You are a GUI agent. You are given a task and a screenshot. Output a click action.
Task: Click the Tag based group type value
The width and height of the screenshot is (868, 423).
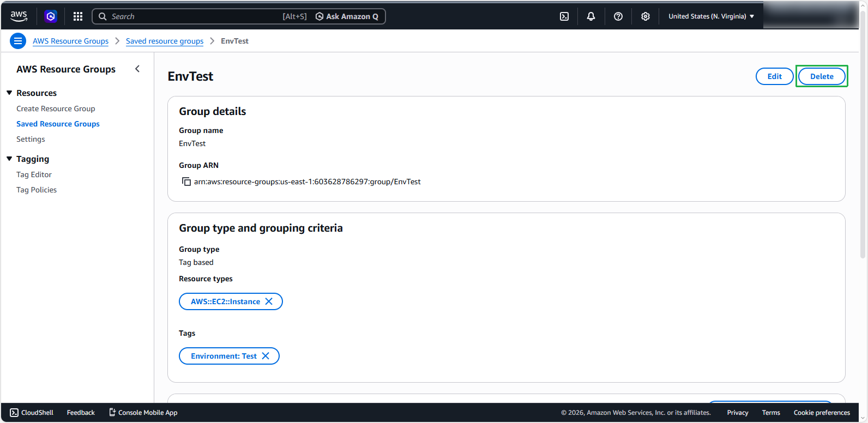pos(196,262)
